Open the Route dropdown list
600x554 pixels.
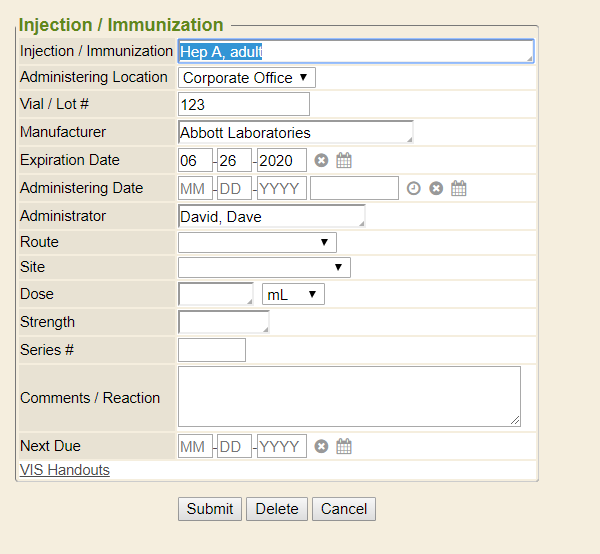(257, 242)
